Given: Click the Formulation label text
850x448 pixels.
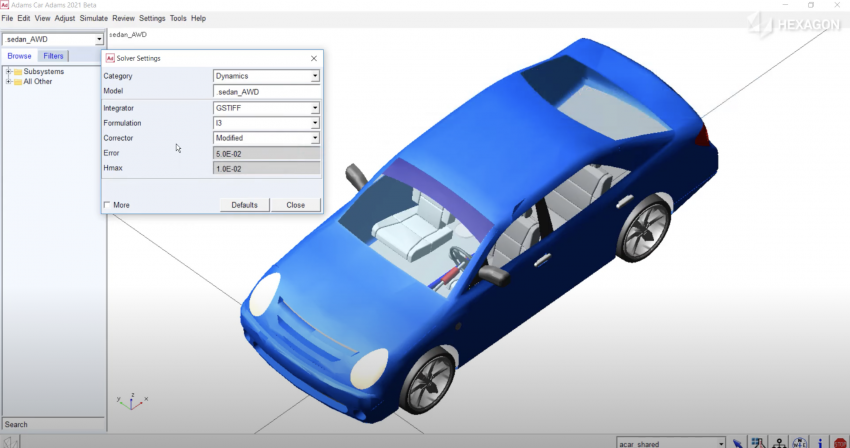Looking at the screenshot, I should coord(122,123).
